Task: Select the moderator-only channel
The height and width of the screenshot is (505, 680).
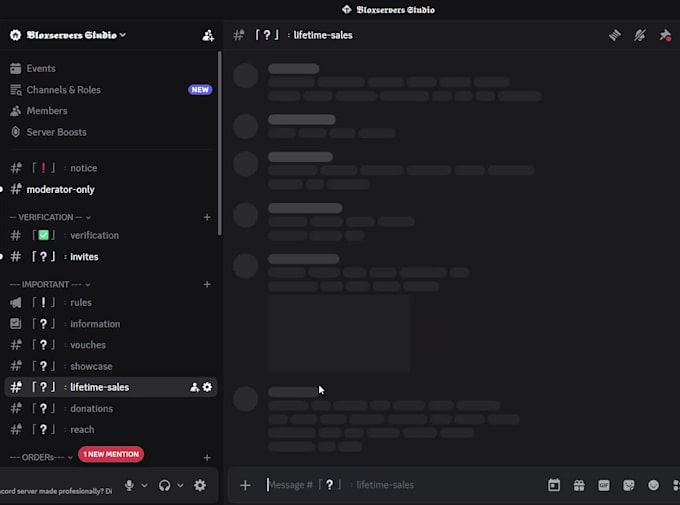Action: [111, 190]
